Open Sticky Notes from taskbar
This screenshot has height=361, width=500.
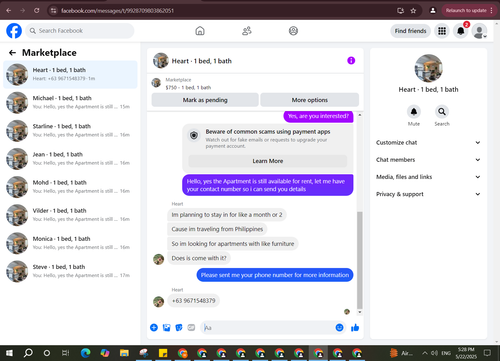click(x=163, y=353)
